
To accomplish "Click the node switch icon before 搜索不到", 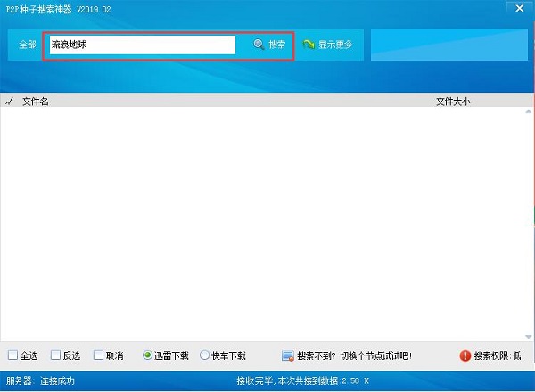I will [287, 355].
